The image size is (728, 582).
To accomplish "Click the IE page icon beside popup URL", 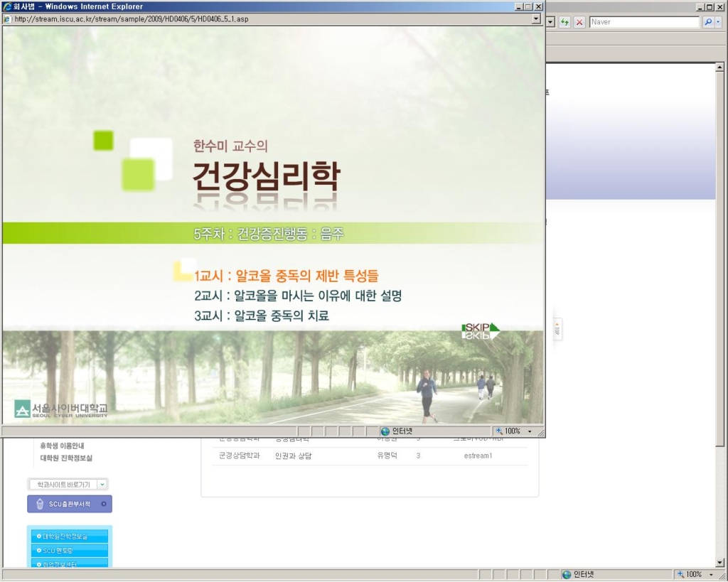I will [7, 19].
